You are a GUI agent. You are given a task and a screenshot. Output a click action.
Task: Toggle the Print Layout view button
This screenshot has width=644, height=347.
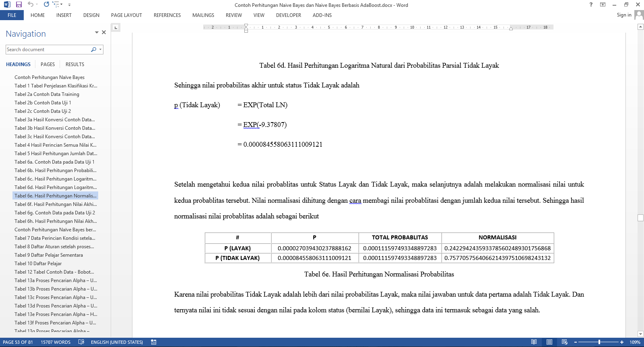click(549, 342)
